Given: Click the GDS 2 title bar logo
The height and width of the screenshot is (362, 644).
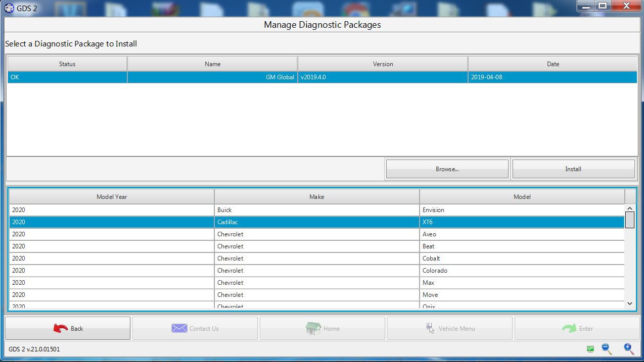Looking at the screenshot, I should click(x=9, y=8).
